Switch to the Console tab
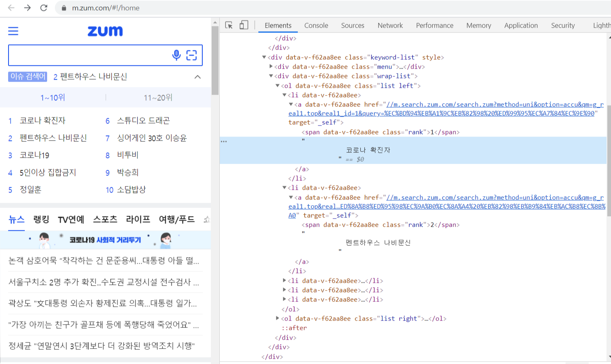This screenshot has height=364, width=611. pos(316,25)
